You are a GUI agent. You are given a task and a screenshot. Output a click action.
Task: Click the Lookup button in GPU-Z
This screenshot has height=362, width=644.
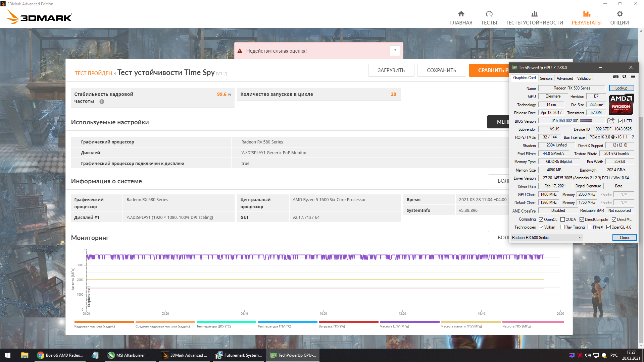click(x=621, y=88)
